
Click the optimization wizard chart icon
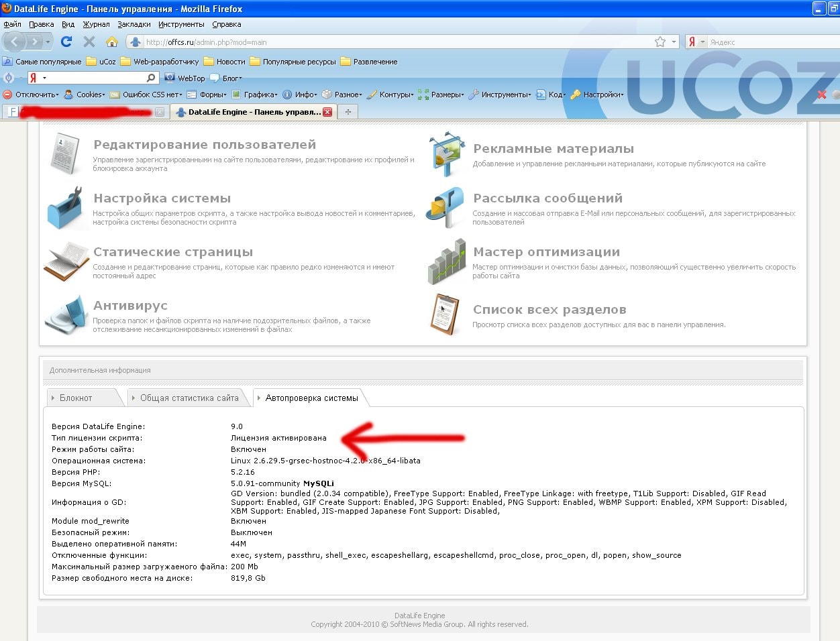tap(447, 261)
